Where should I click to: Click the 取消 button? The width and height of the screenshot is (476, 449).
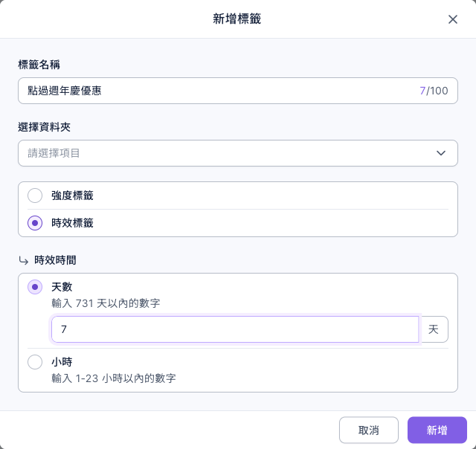[x=369, y=430]
